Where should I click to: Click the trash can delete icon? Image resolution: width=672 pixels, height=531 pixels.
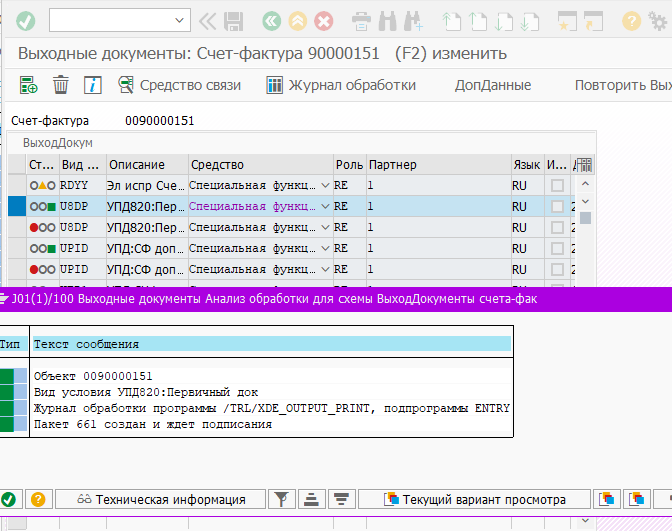60,86
